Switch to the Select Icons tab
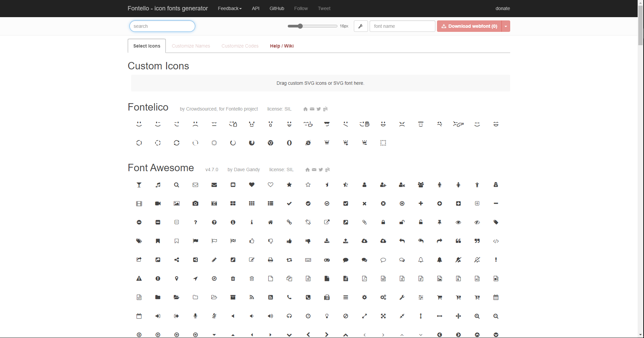Image resolution: width=644 pixels, height=338 pixels. (147, 46)
